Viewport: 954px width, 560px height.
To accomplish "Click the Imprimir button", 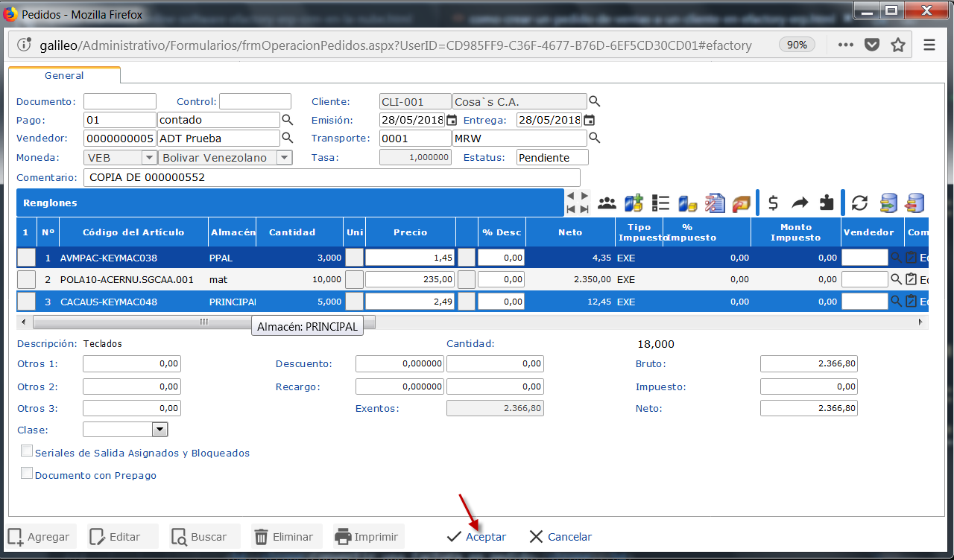I will coord(369,537).
